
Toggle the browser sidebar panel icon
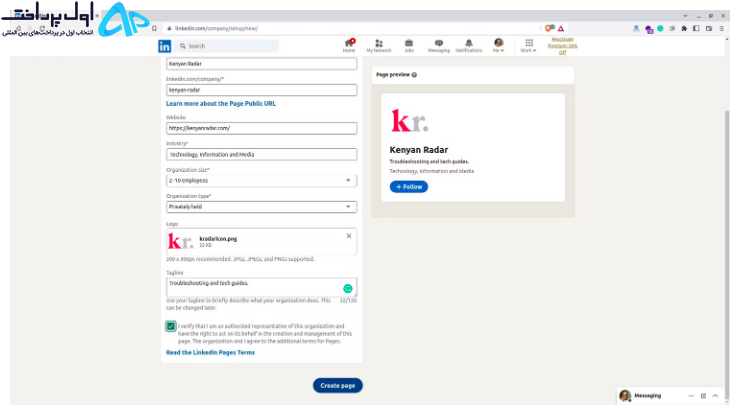(696, 29)
